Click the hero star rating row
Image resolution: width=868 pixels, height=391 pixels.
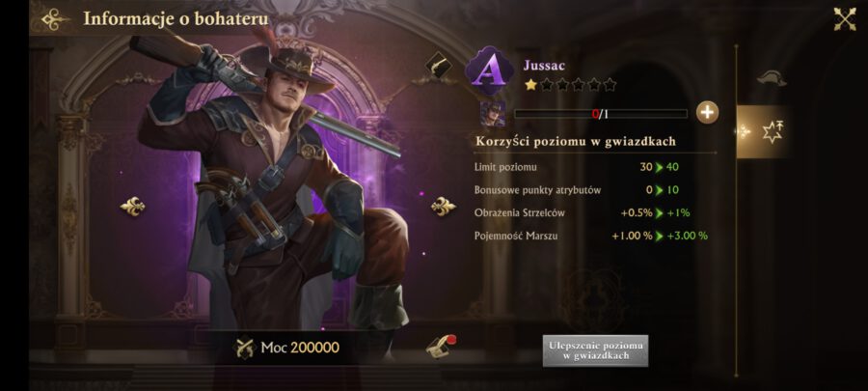(x=570, y=85)
